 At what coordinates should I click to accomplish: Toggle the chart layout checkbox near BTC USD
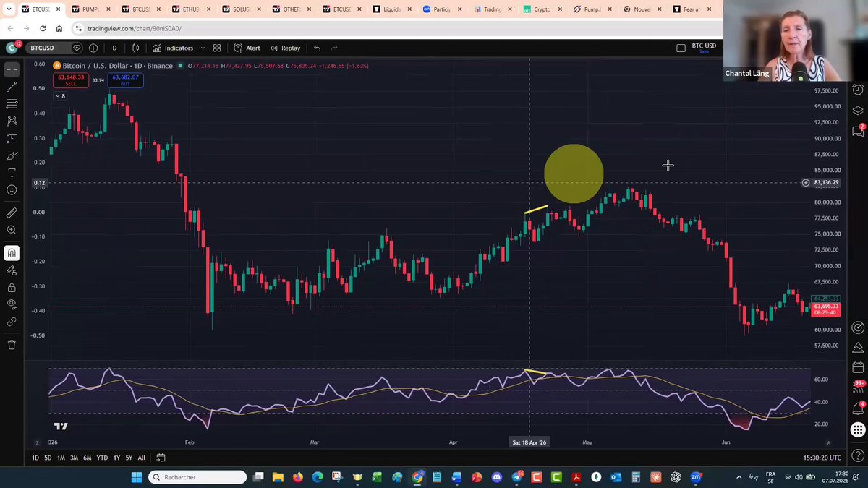coord(681,48)
